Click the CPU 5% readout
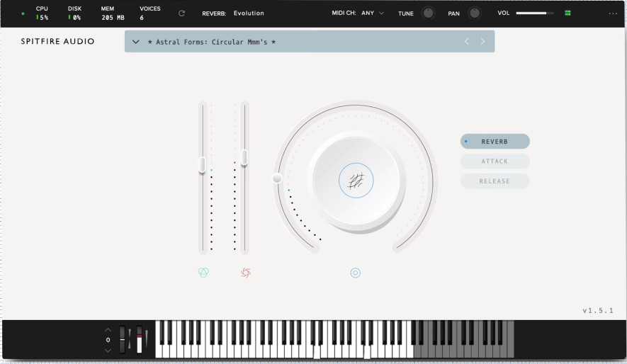627x364 pixels. coord(42,13)
